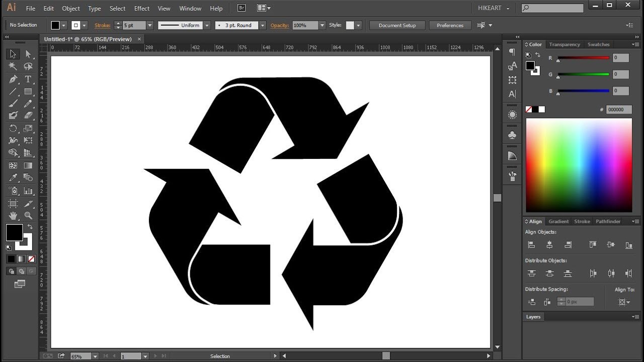The image size is (644, 362).
Task: Enable Draw Behind mode
Action: [x=21, y=271]
